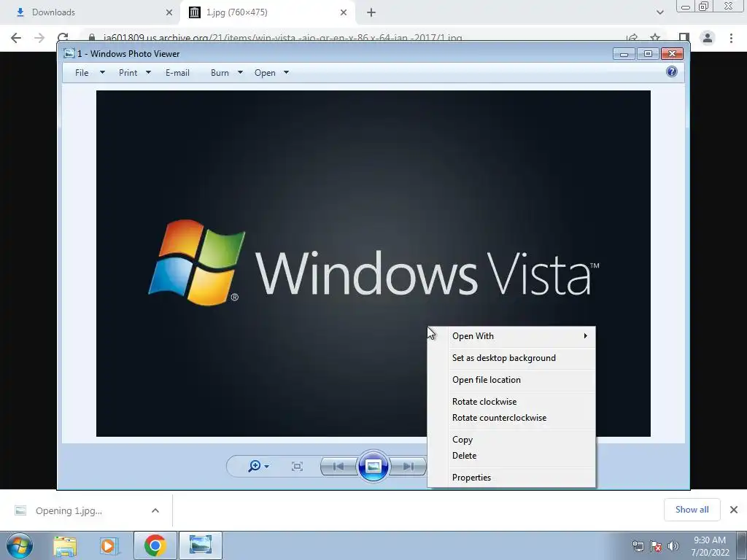
Task: Close the 1.jpg tab
Action: tap(344, 12)
